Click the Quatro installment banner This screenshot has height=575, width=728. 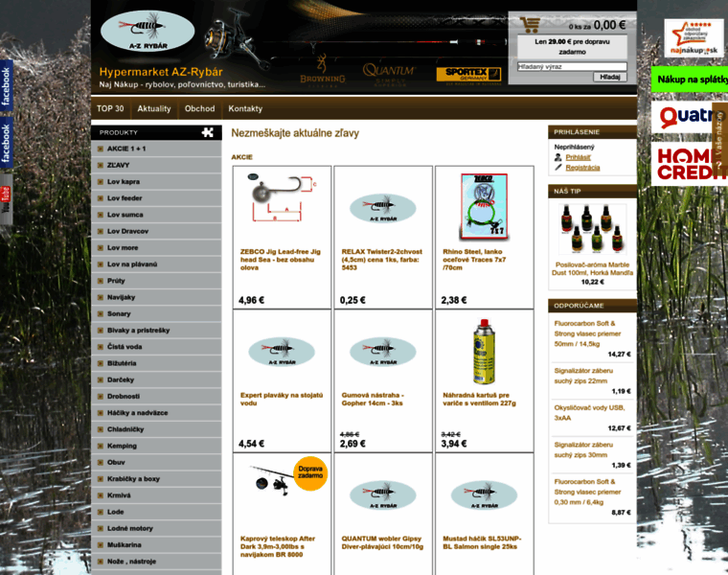tap(690, 117)
